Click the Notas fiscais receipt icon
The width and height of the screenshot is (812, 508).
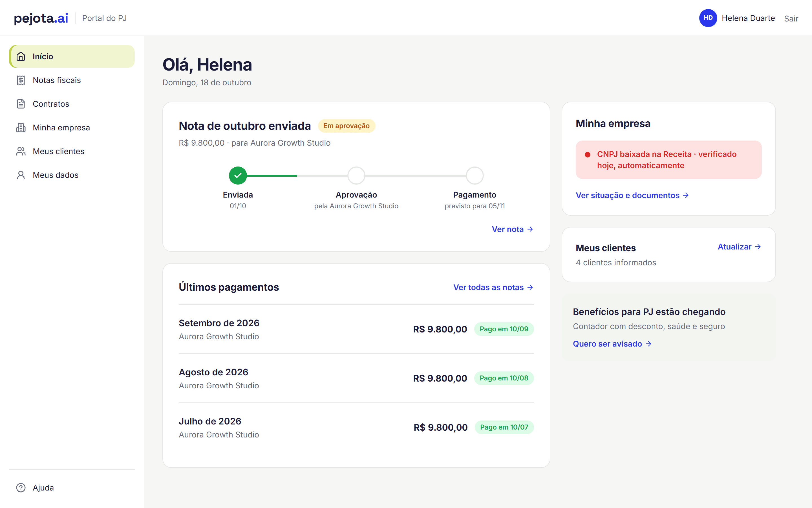(21, 80)
